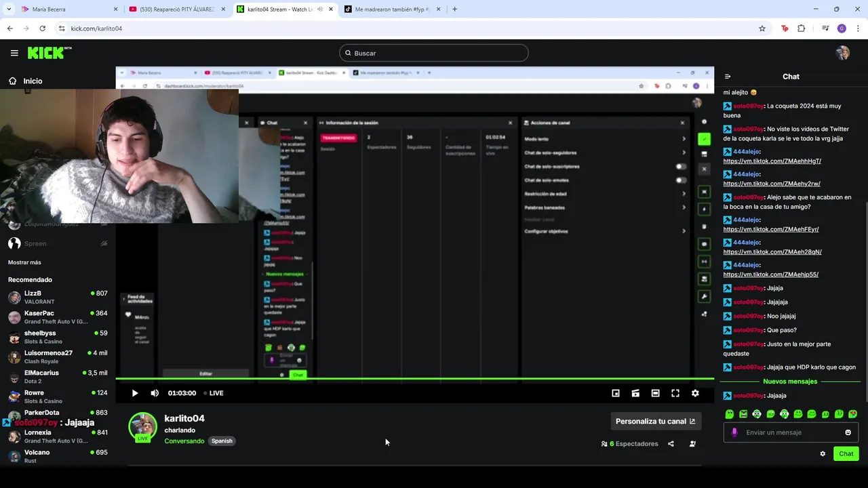Click the KICK logo
Viewport: 868px width, 488px height.
[50, 53]
